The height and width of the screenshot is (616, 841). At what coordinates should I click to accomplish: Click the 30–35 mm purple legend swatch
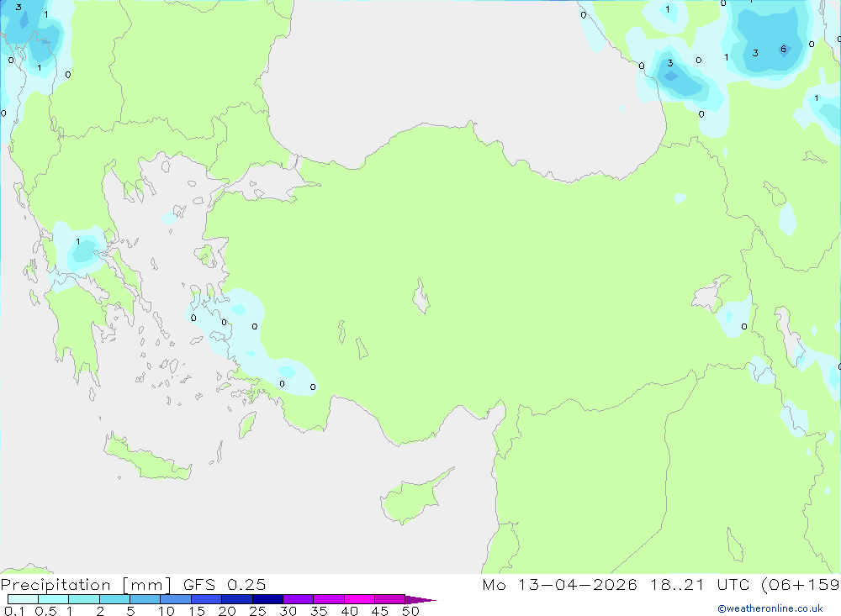(298, 599)
